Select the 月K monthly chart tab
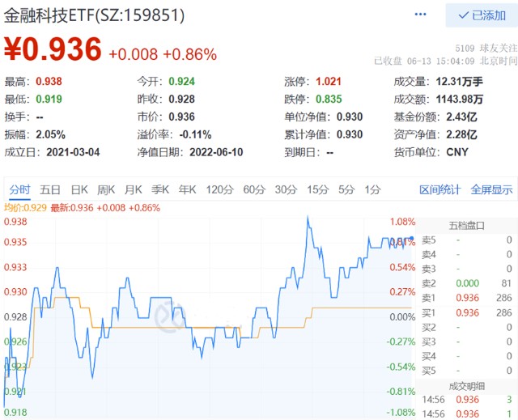 pyautogui.click(x=134, y=190)
